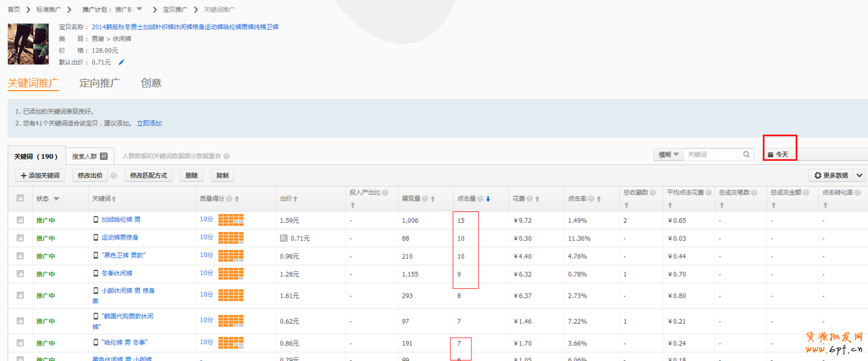Sort by 出价 using its arrow icon
Image resolution: width=868 pixels, height=361 pixels.
click(x=295, y=199)
